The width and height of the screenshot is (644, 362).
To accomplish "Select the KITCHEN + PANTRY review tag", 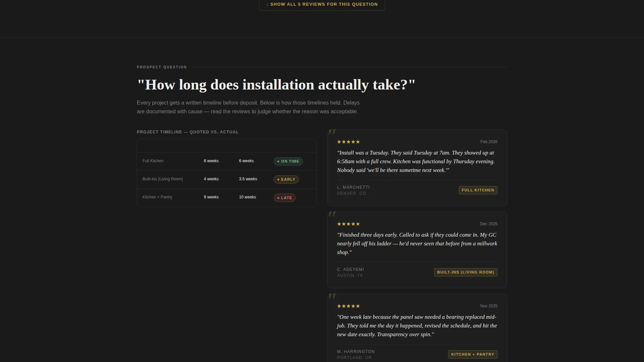I will [x=473, y=354].
